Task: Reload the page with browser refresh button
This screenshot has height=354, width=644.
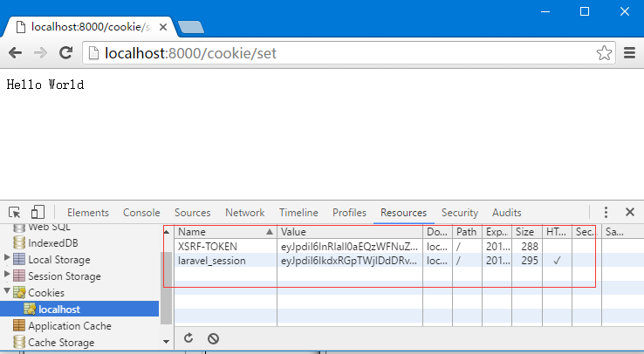Action: tap(65, 53)
